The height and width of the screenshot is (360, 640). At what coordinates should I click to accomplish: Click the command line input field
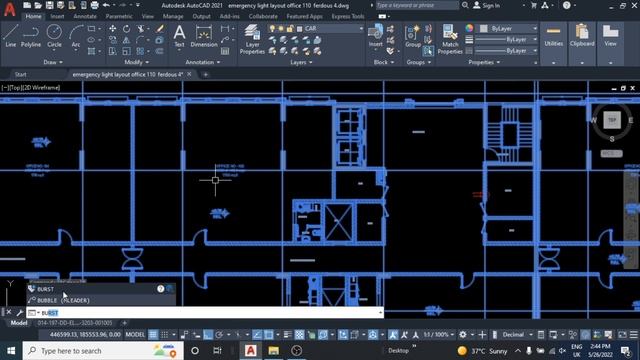(204, 313)
